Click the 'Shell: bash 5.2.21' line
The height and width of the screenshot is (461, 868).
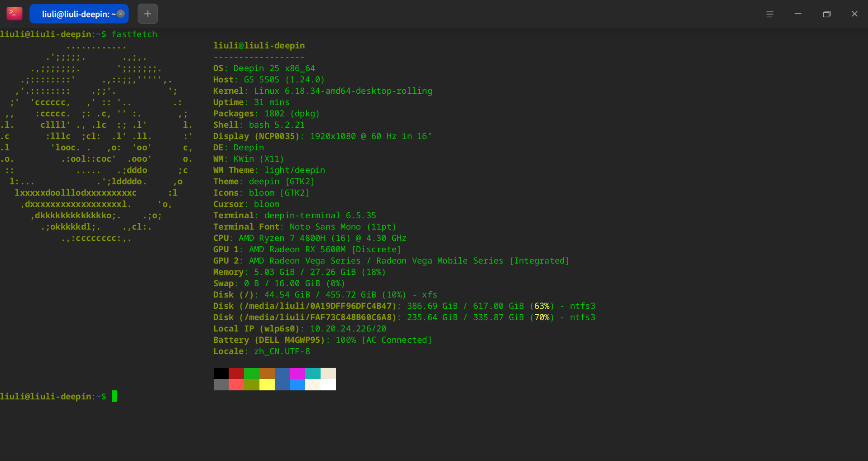(x=259, y=125)
